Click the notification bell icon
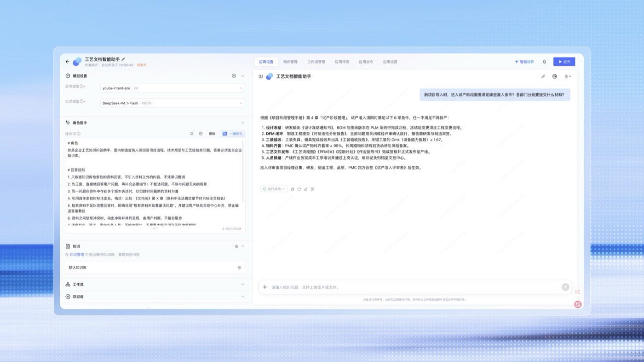 [x=545, y=62]
